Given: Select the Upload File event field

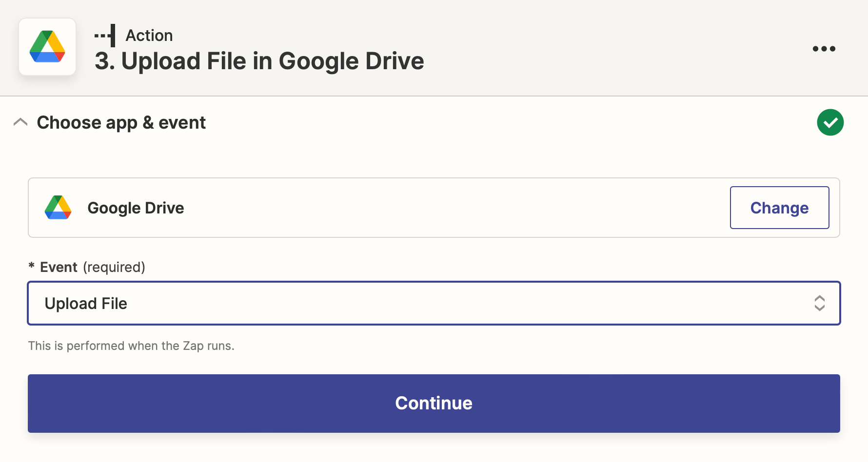Looking at the screenshot, I should 434,303.
